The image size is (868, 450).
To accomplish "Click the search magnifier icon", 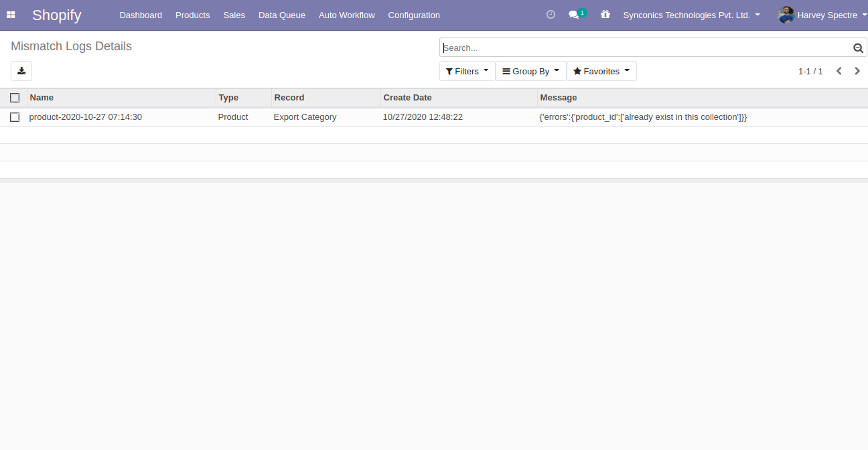I will tap(858, 48).
